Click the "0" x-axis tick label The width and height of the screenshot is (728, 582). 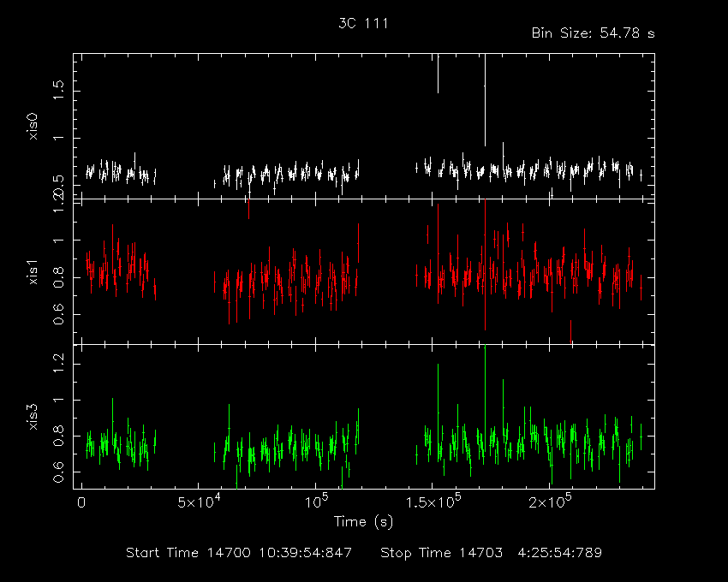81,502
